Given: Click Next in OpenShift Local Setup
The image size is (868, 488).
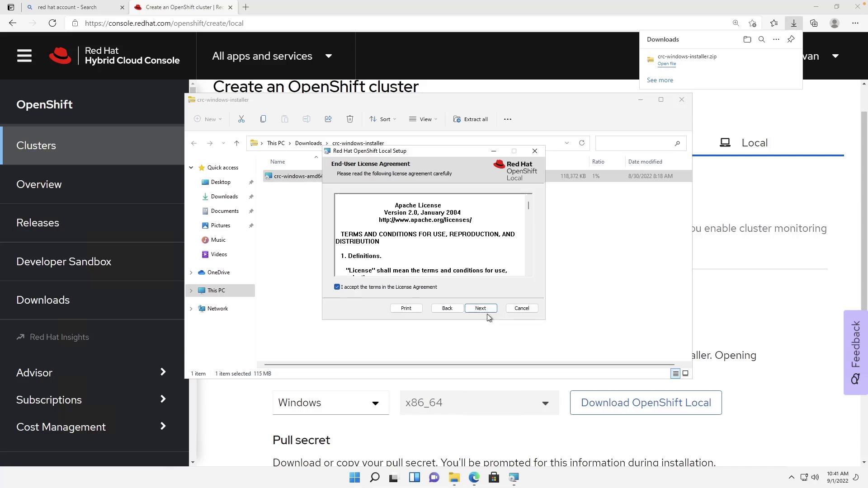Looking at the screenshot, I should click(x=481, y=308).
